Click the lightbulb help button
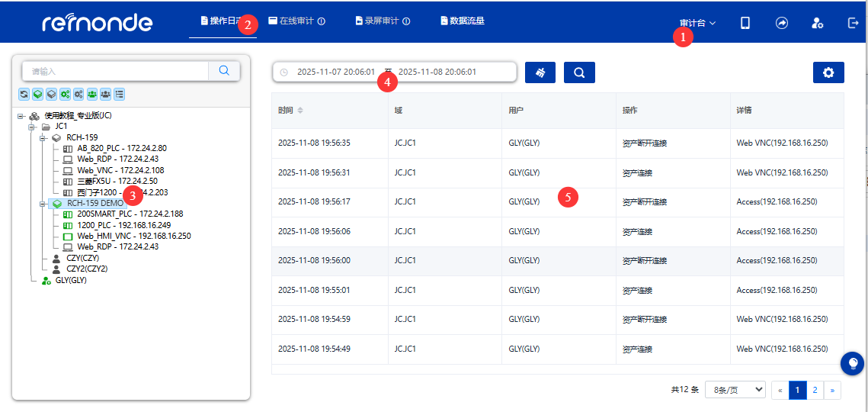868x412 pixels. (x=852, y=363)
